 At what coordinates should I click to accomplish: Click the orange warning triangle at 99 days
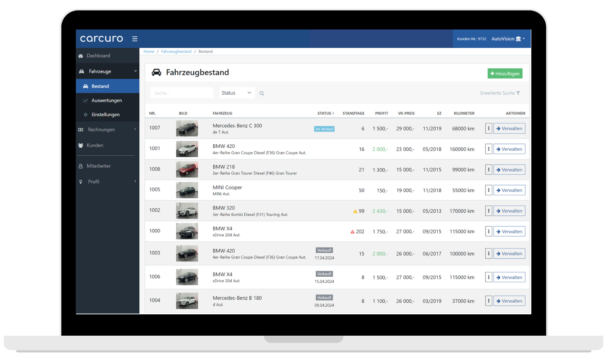[355, 211]
